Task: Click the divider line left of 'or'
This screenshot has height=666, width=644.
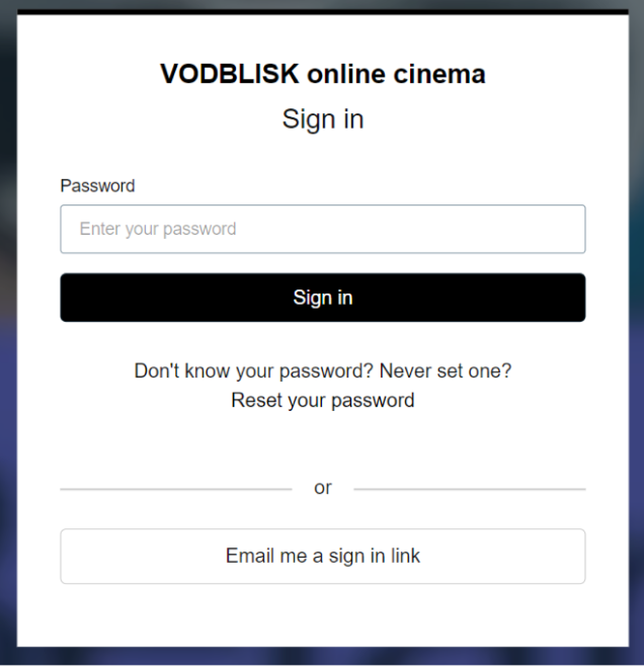Action: coord(176,489)
